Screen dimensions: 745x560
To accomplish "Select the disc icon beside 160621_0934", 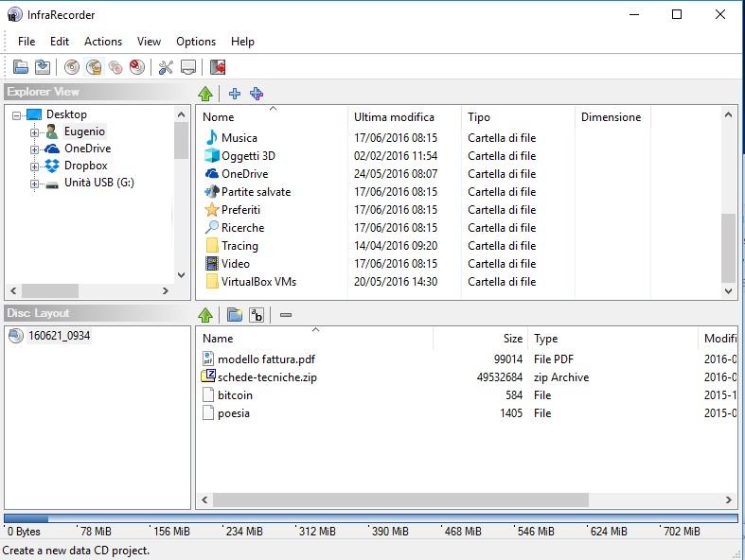I will [16, 336].
